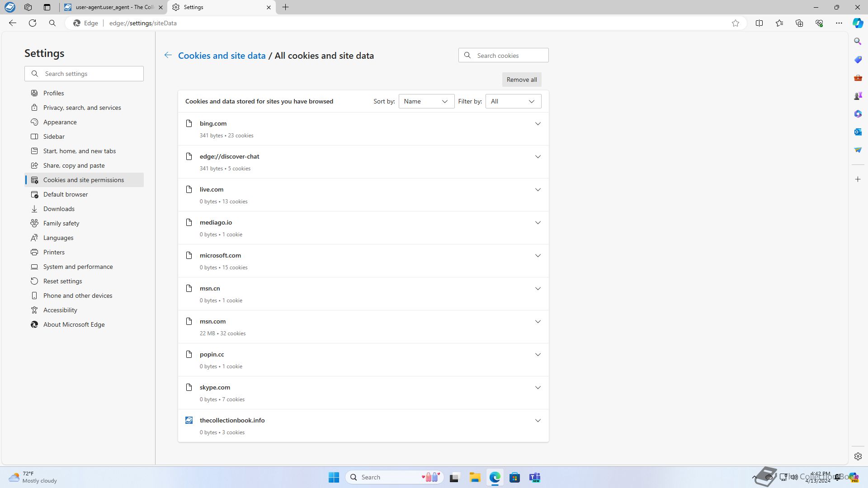868x488 pixels.
Task: Click the Search cookies input field
Action: (x=509, y=56)
